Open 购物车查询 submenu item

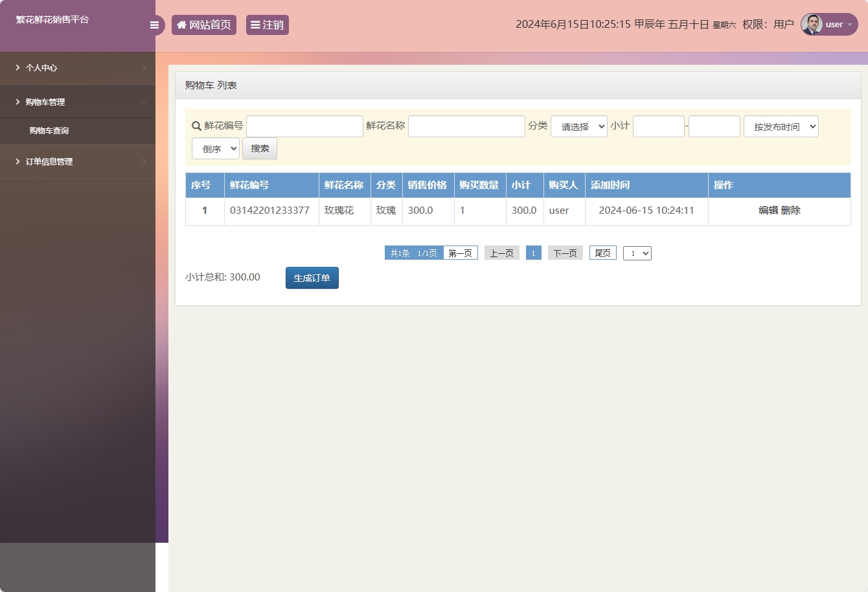coord(49,131)
